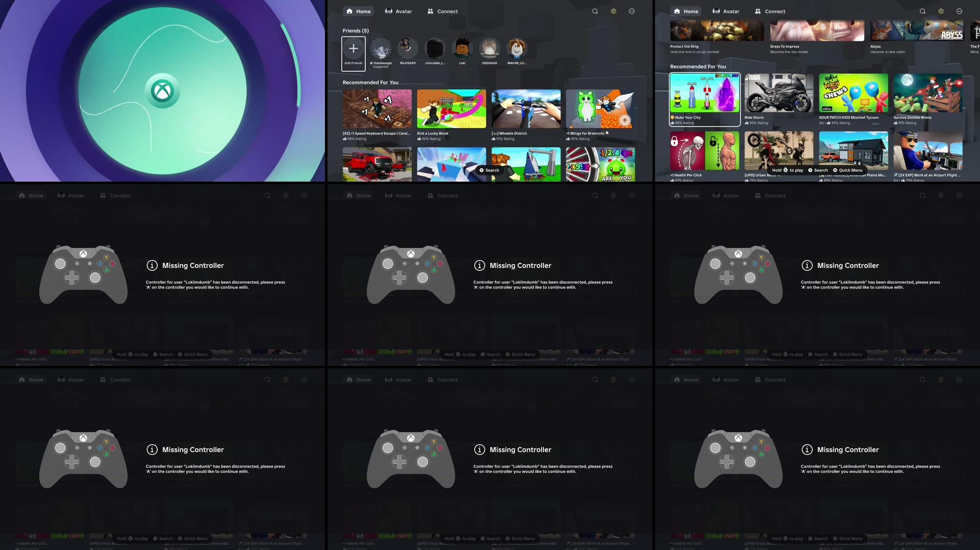Open the +1 Health Per Click thumbnail

pos(705,151)
